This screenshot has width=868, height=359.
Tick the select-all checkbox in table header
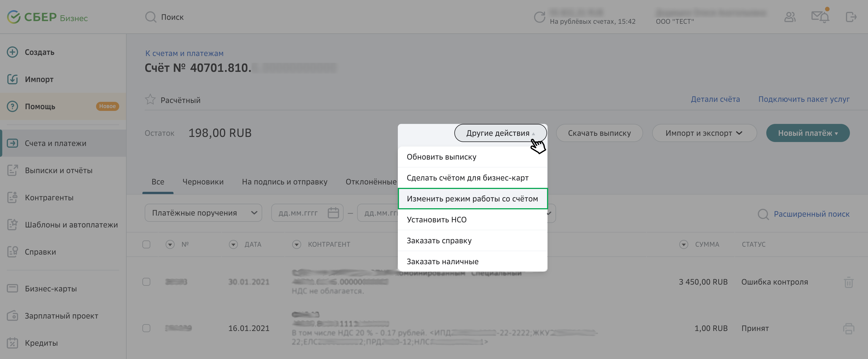pos(146,244)
